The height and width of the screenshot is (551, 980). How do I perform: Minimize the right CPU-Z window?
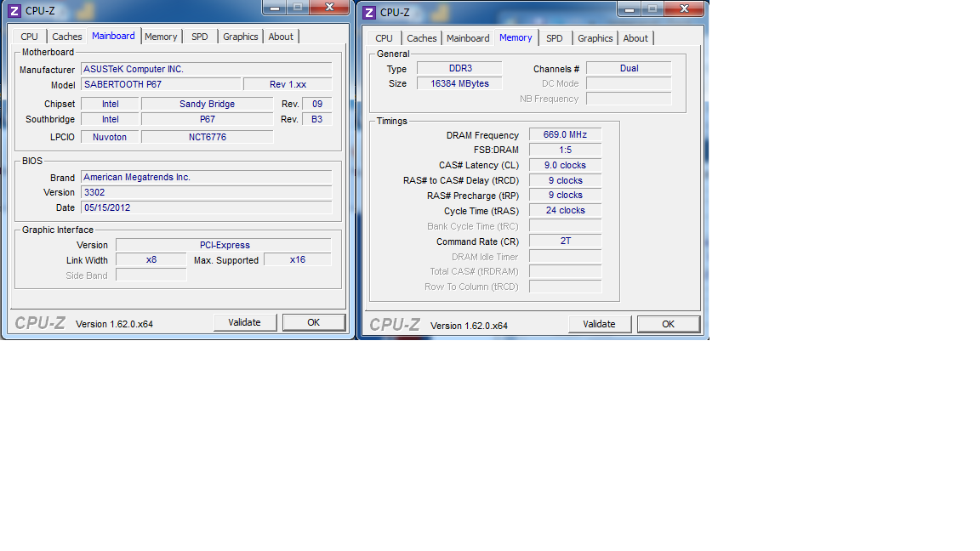[x=630, y=9]
